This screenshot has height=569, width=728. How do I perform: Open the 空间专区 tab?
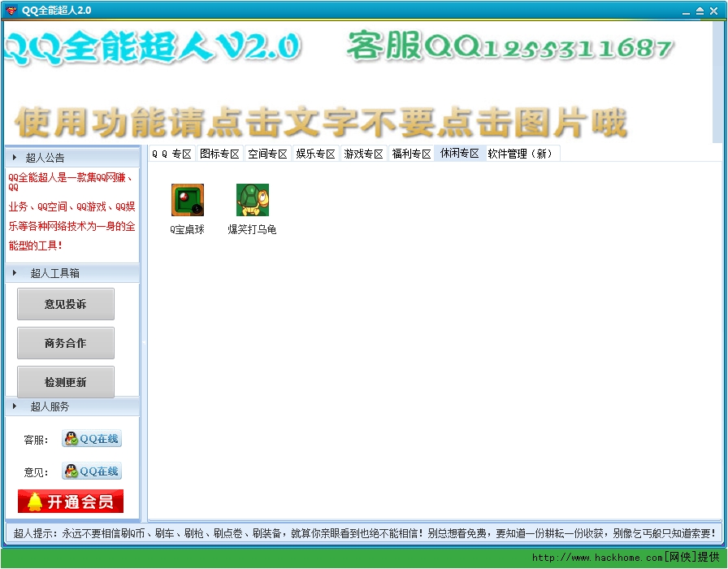coord(267,154)
